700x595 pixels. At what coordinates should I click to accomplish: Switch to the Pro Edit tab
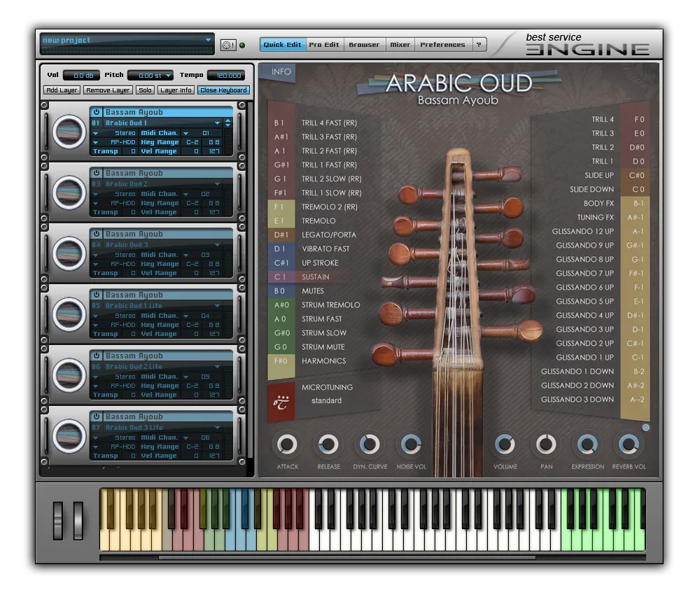[x=324, y=45]
